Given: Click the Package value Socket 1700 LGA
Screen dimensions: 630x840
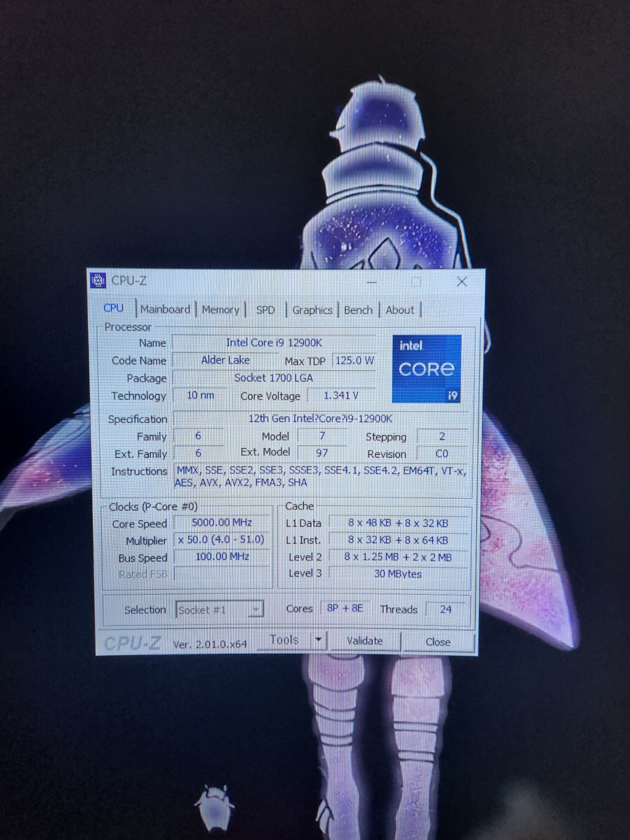Looking at the screenshot, I should tap(274, 377).
